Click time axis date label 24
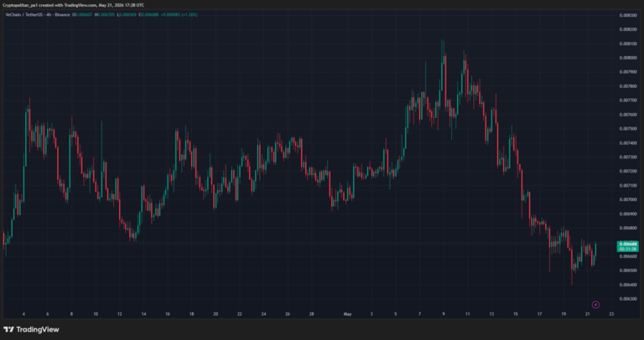The height and width of the screenshot is (340, 644). pyautogui.click(x=263, y=314)
